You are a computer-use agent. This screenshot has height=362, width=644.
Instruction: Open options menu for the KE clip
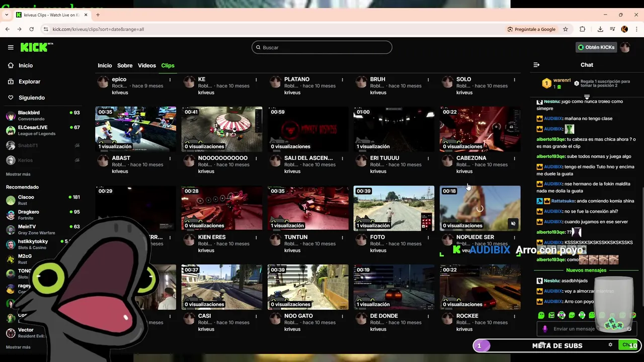click(x=256, y=79)
